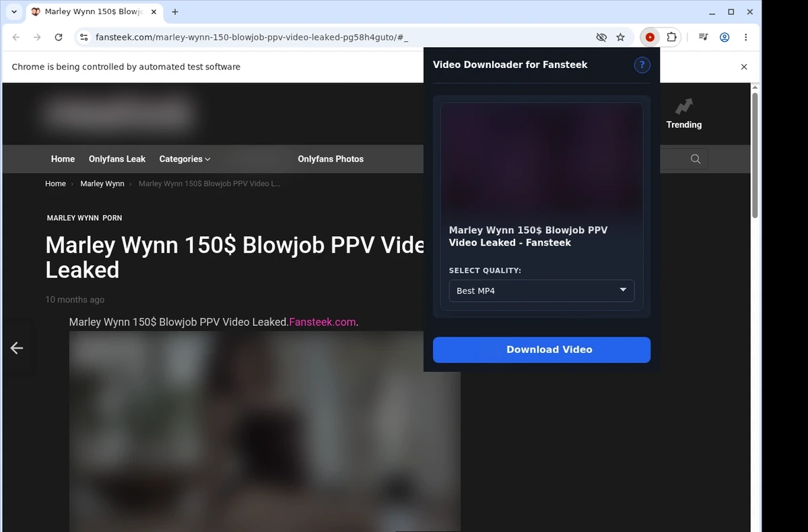Viewport: 808px width, 532px height.
Task: Open the Onlyfans Photos menu item
Action: (331, 159)
